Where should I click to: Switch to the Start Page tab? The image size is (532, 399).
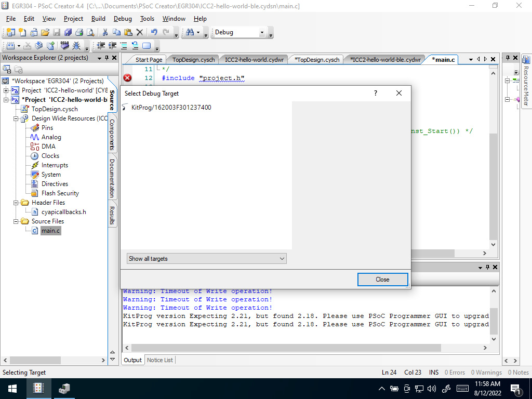pos(149,60)
